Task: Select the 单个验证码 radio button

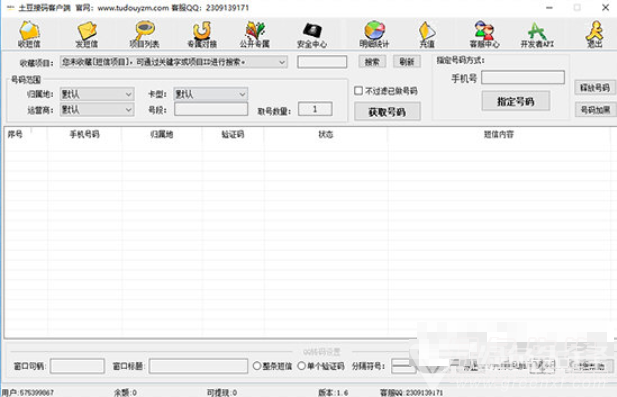Action: pyautogui.click(x=301, y=366)
